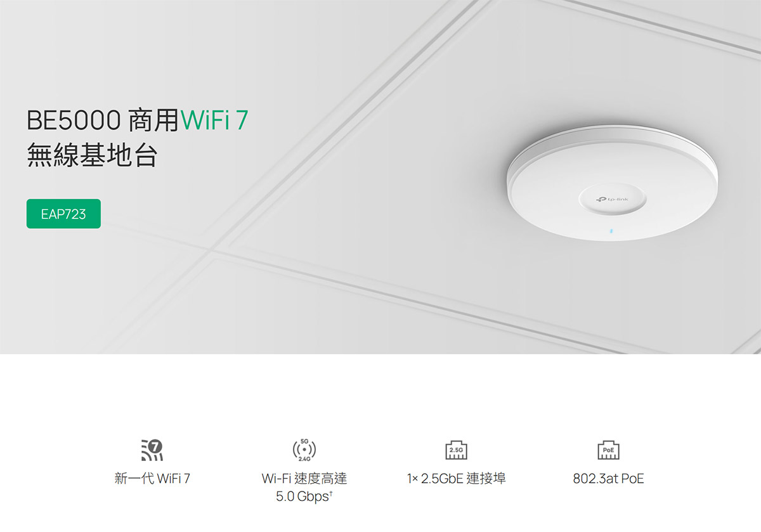761x532 pixels.
Task: Click the 5G/2.4G dual-band wireless icon
Action: click(304, 450)
